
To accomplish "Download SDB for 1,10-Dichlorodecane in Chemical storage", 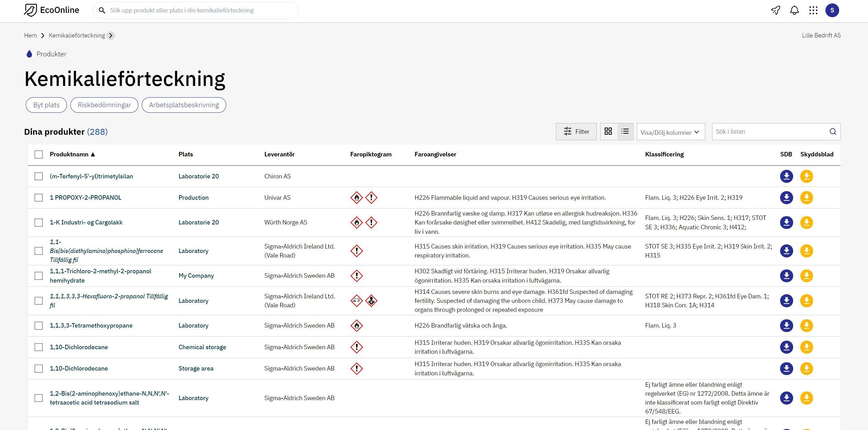I will coord(786,347).
